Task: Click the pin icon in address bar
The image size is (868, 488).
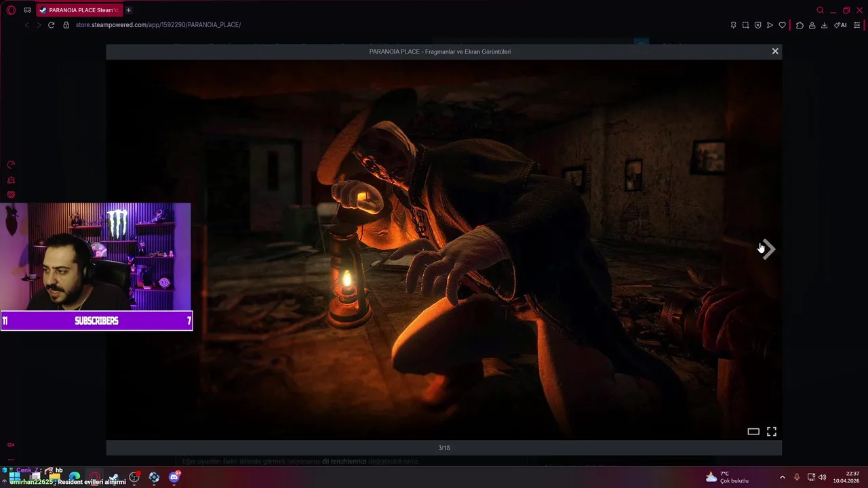Action: [733, 25]
